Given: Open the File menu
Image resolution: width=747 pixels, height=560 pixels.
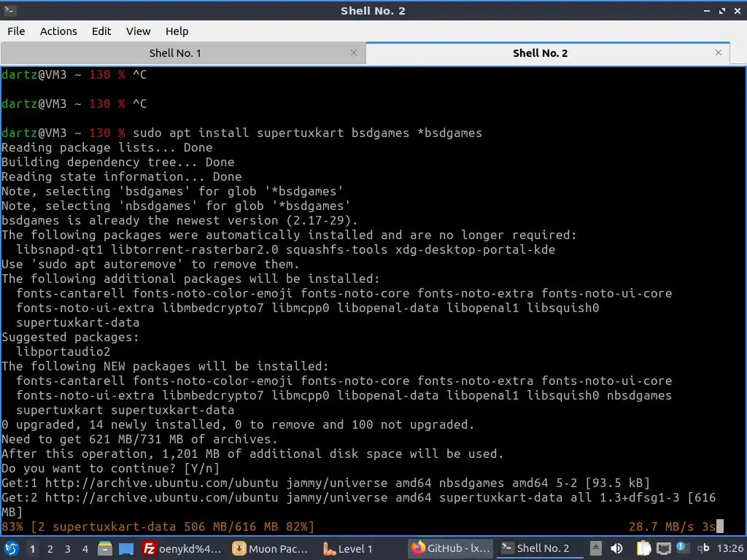Looking at the screenshot, I should (16, 31).
